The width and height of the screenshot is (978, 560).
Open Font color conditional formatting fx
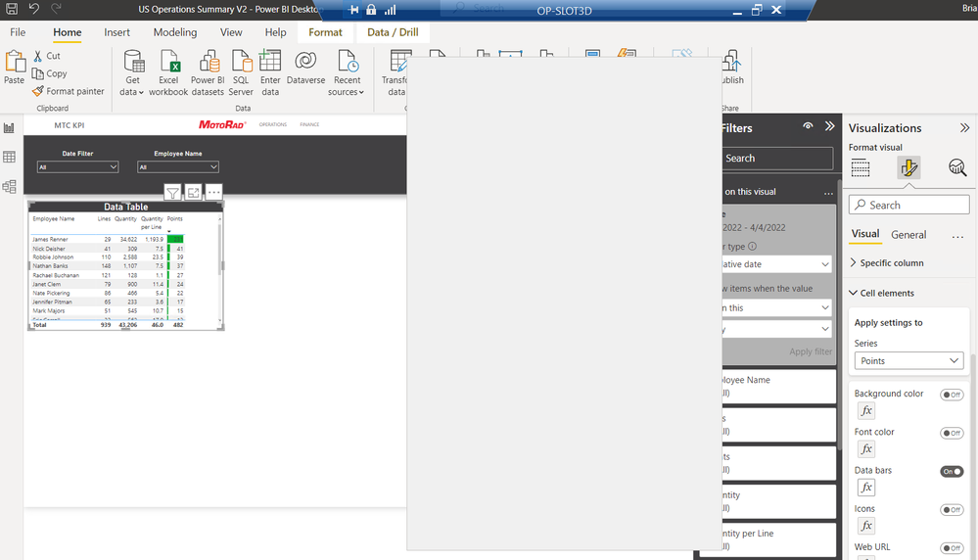[866, 449]
